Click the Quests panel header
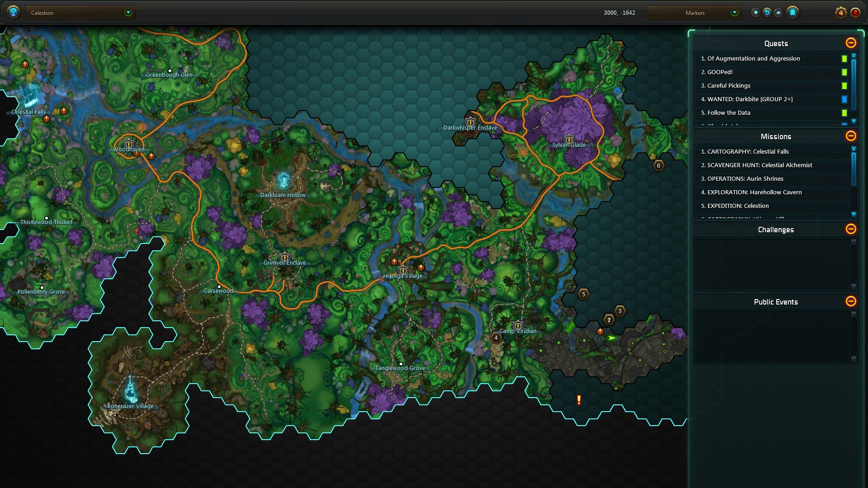This screenshot has height=488, width=868. point(776,43)
